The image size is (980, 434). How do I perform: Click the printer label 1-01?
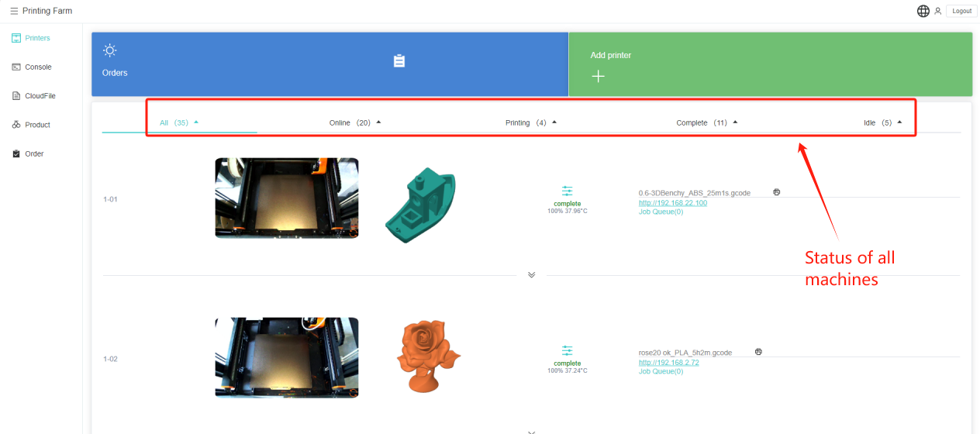(110, 199)
